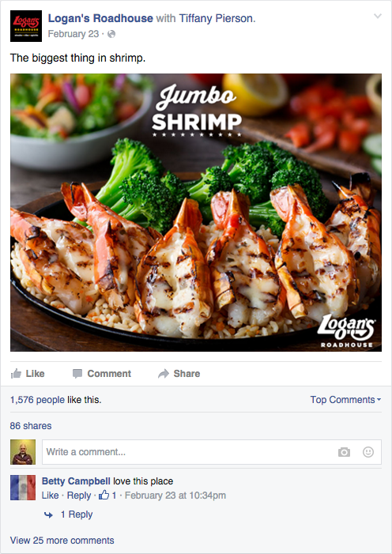Screen dimensions: 392x554
Task: Expand the 1 Reply thread
Action: coord(77,514)
